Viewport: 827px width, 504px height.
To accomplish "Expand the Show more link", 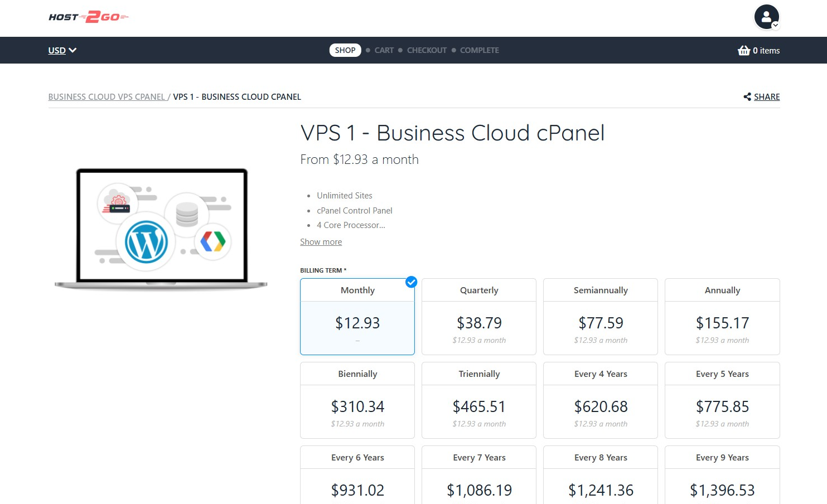I will pyautogui.click(x=321, y=242).
